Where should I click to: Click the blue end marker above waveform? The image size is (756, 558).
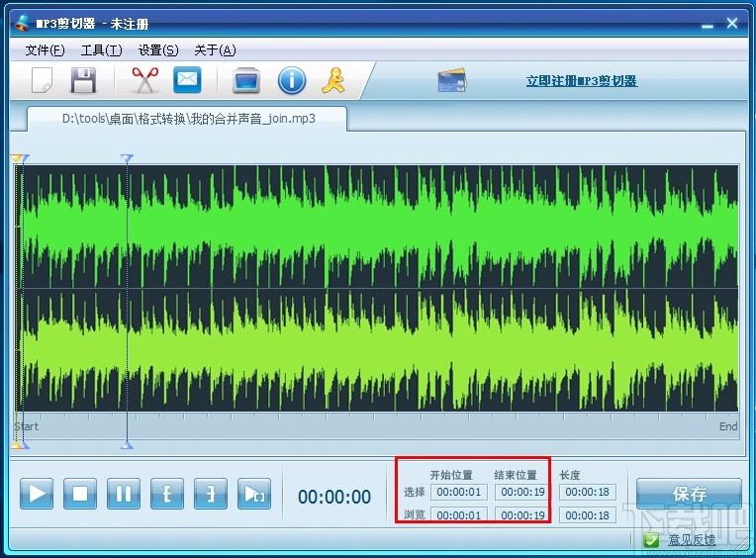point(127,158)
